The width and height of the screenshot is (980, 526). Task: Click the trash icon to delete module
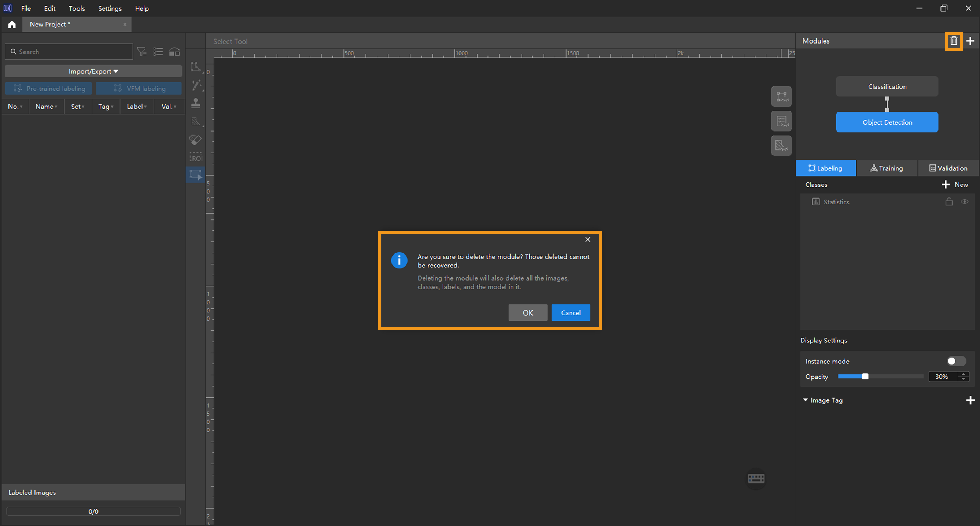[953, 41]
